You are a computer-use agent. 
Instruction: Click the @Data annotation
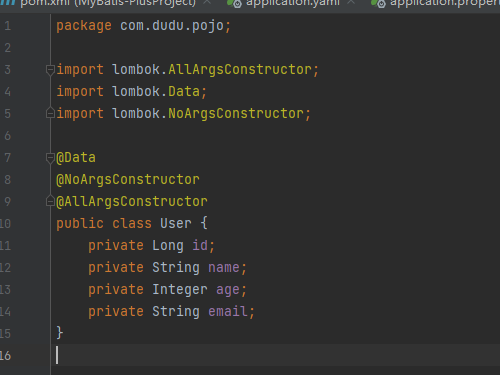point(76,158)
